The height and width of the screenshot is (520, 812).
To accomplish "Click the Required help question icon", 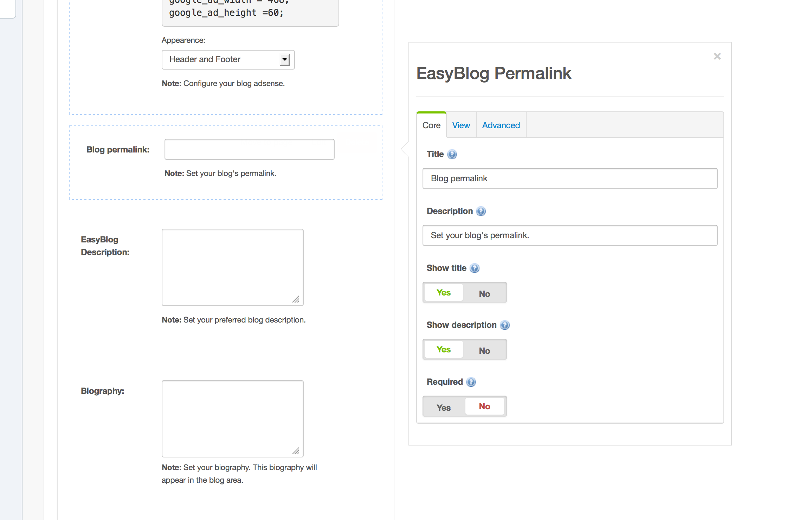I will [471, 382].
